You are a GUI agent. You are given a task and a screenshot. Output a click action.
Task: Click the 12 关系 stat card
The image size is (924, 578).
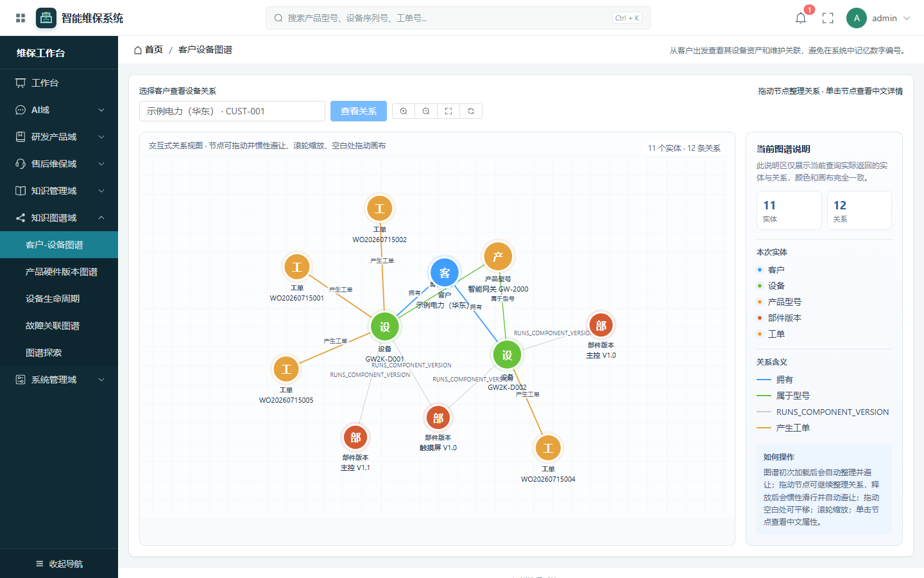(x=859, y=210)
